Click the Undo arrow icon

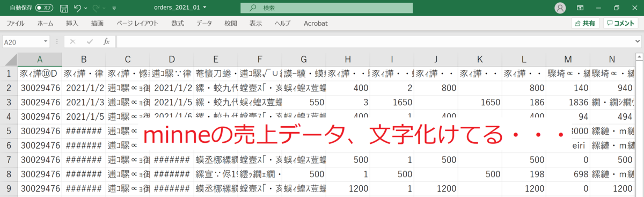[78, 8]
